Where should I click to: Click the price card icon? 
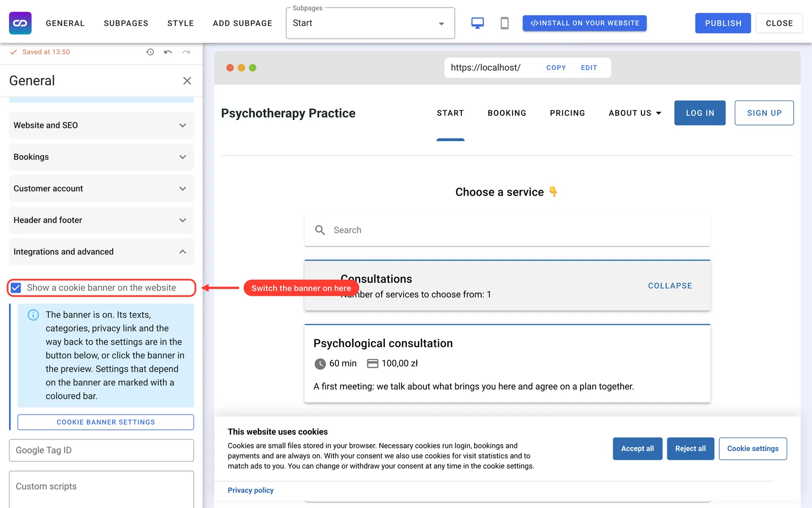pos(373,364)
